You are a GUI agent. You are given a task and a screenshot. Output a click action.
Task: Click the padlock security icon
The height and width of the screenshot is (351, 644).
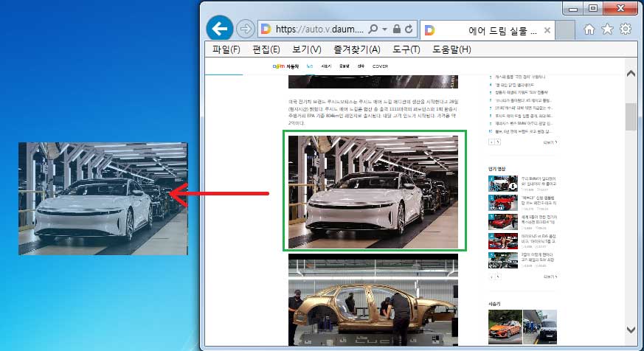(397, 29)
